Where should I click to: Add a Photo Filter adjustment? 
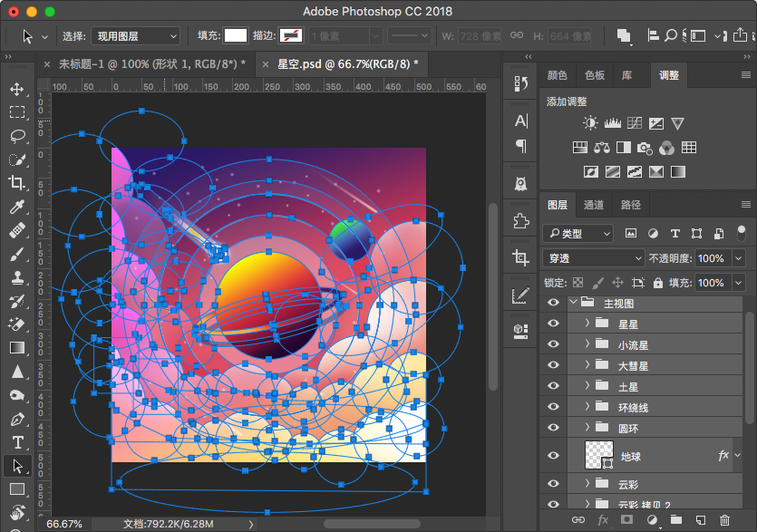pyautogui.click(x=645, y=148)
